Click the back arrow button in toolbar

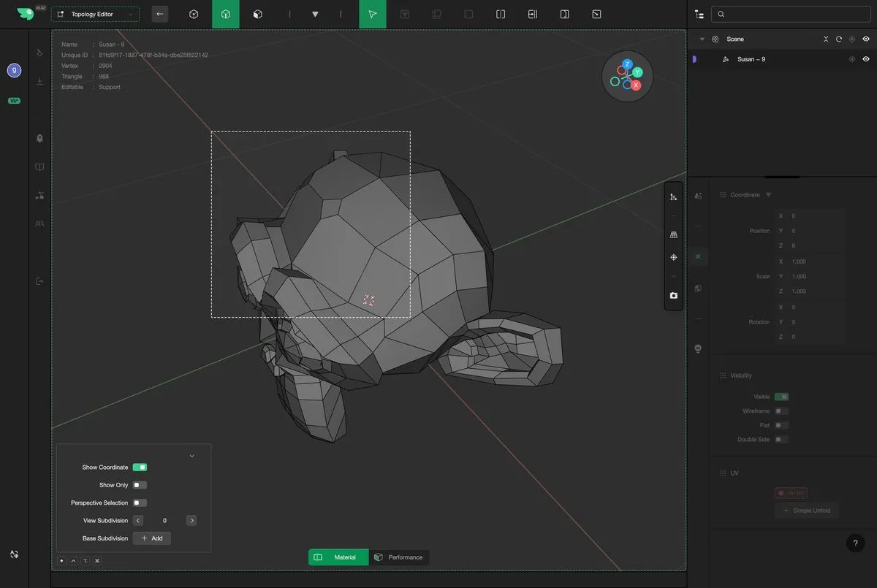coord(159,14)
